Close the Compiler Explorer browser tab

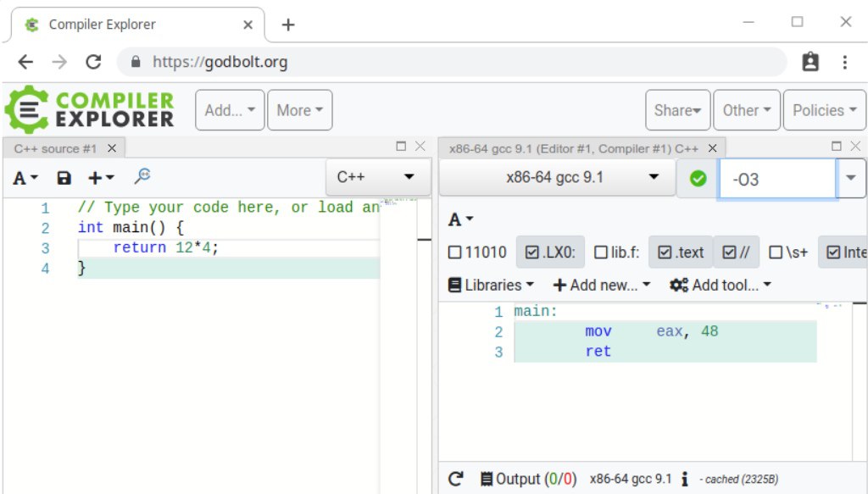(248, 25)
